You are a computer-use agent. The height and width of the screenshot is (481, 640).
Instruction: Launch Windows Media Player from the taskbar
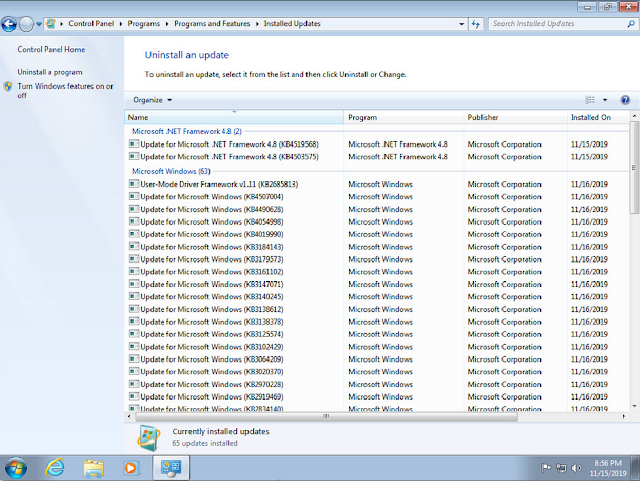[x=131, y=468]
